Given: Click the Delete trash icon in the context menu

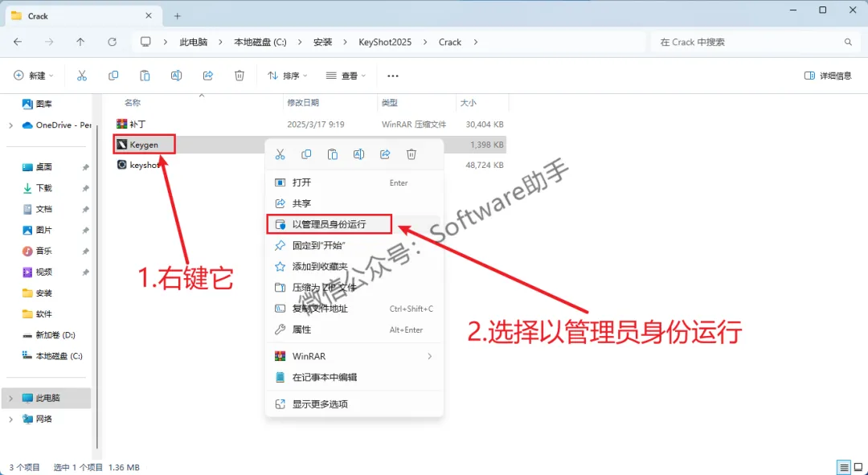Looking at the screenshot, I should tap(411, 154).
